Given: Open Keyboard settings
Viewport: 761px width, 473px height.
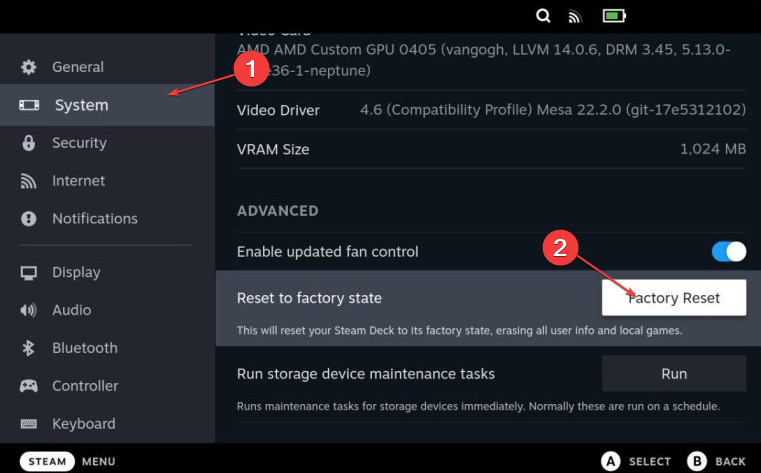Looking at the screenshot, I should (107, 424).
